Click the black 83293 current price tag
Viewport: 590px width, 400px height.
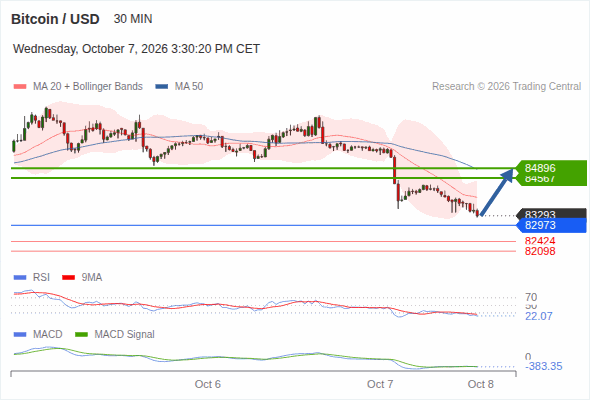[552, 214]
